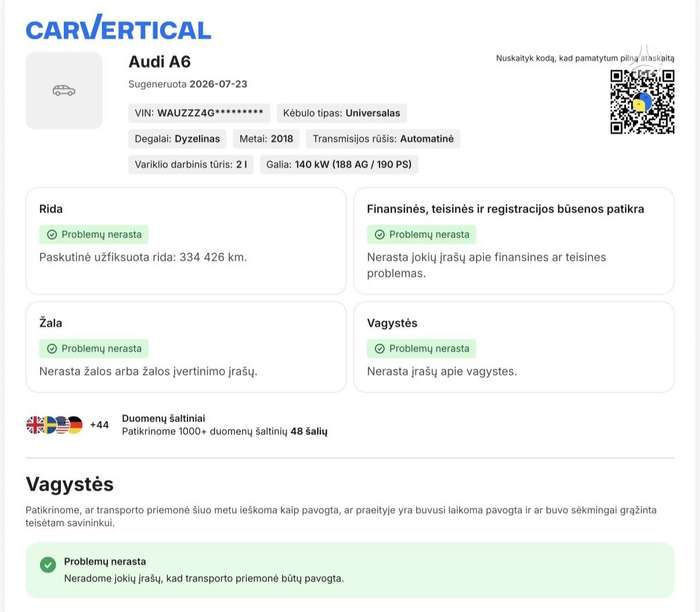Click Nerasta žalos arba žalos įvertinimo text

pyautogui.click(x=148, y=371)
